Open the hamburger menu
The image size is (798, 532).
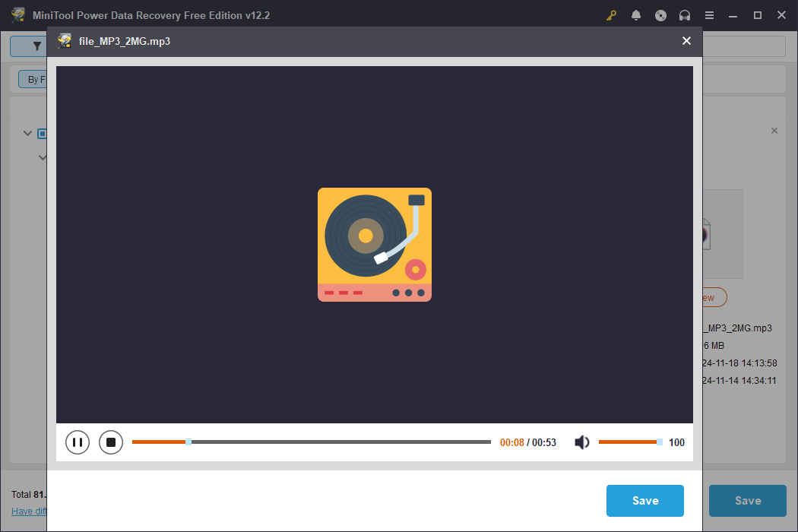709,15
